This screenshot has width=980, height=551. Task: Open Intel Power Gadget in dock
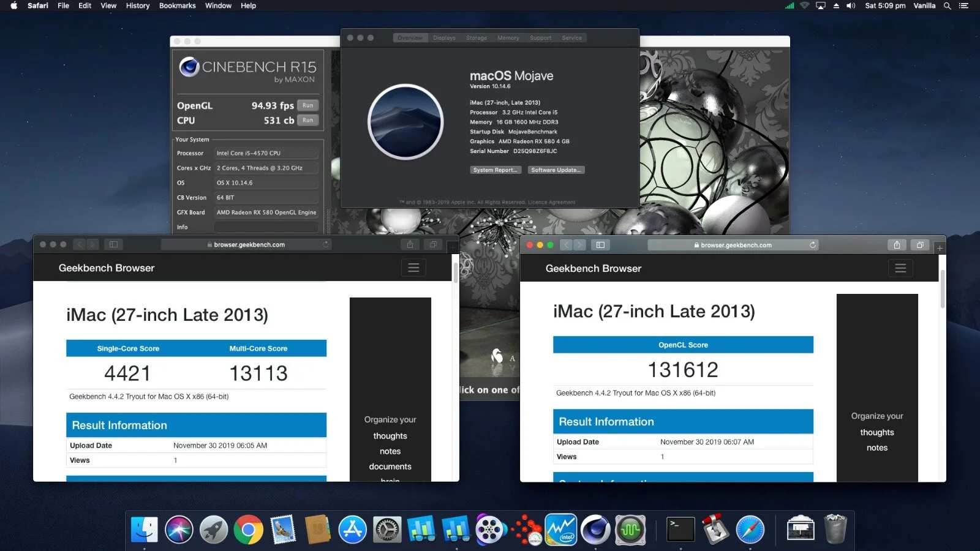click(x=561, y=530)
